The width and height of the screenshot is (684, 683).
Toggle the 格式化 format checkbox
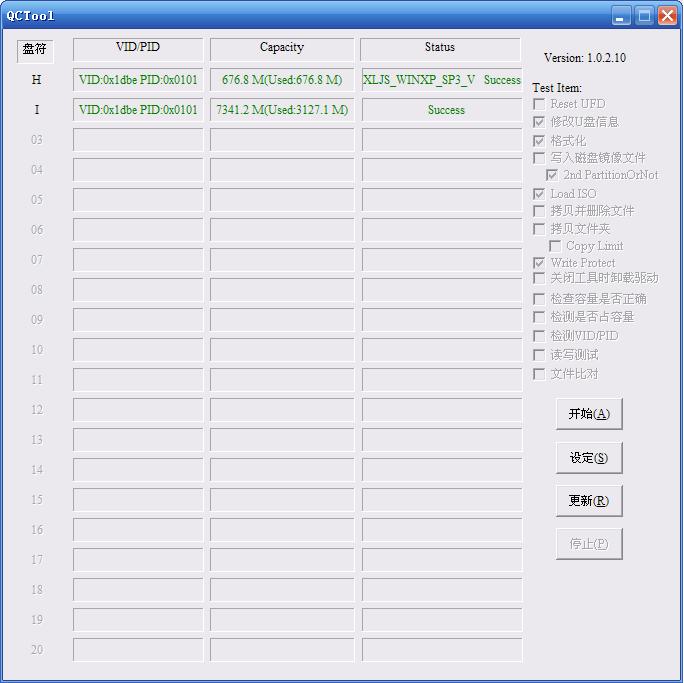click(539, 141)
